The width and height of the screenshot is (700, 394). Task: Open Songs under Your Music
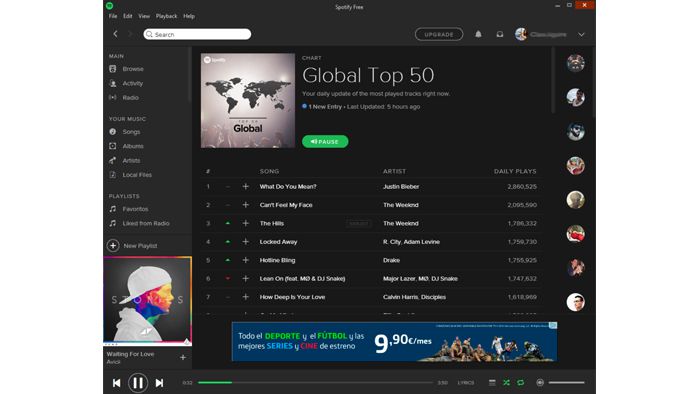131,132
